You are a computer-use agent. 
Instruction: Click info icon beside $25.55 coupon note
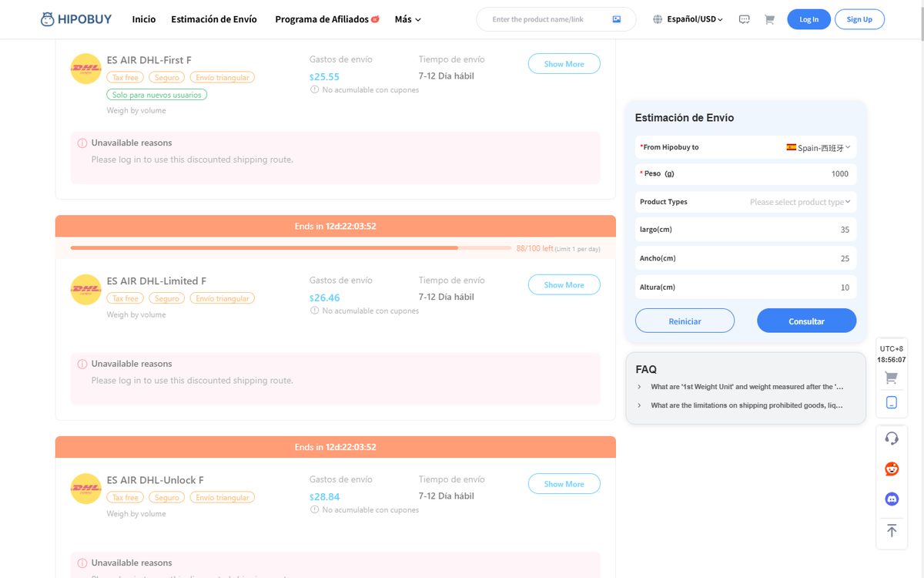(314, 90)
